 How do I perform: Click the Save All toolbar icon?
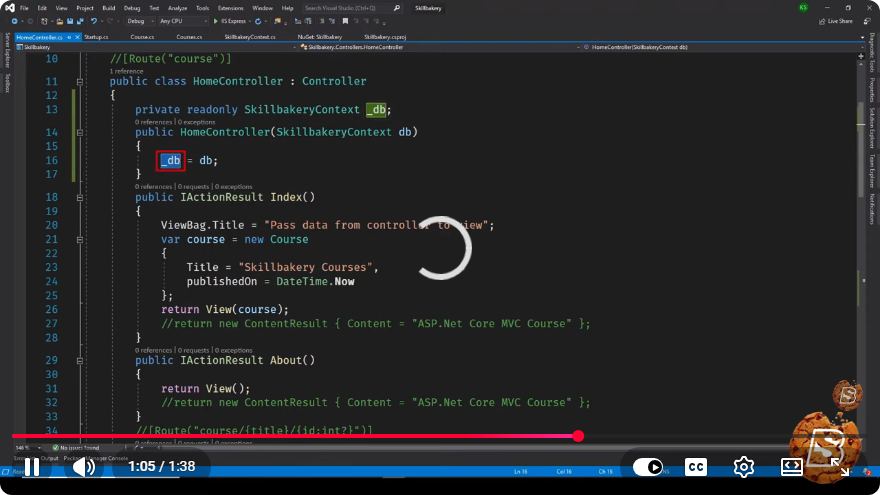(80, 21)
